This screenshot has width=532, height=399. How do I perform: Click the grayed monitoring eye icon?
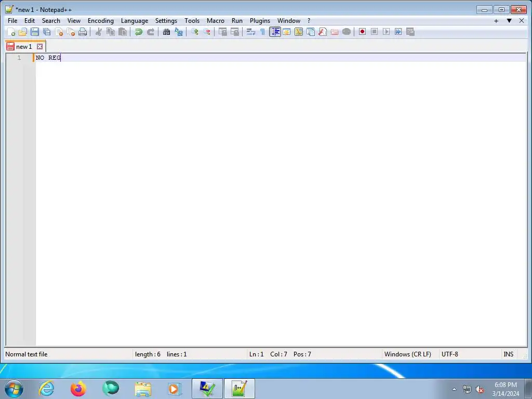(x=347, y=32)
